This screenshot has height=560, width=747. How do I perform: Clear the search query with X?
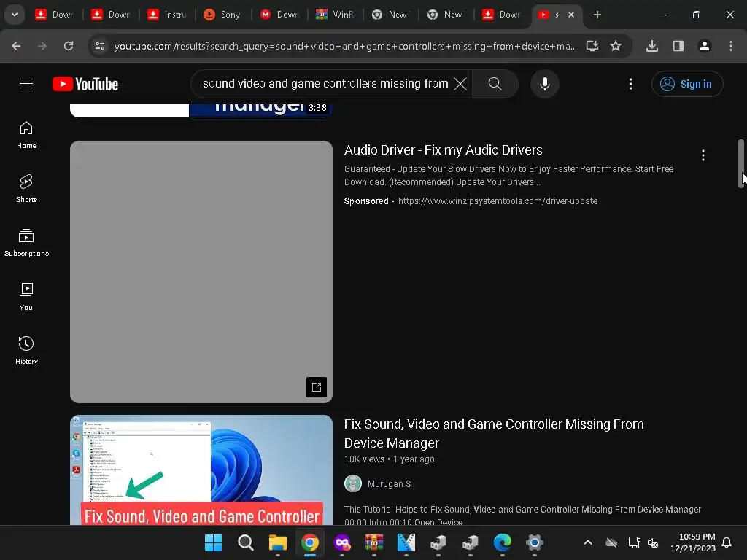tap(460, 84)
